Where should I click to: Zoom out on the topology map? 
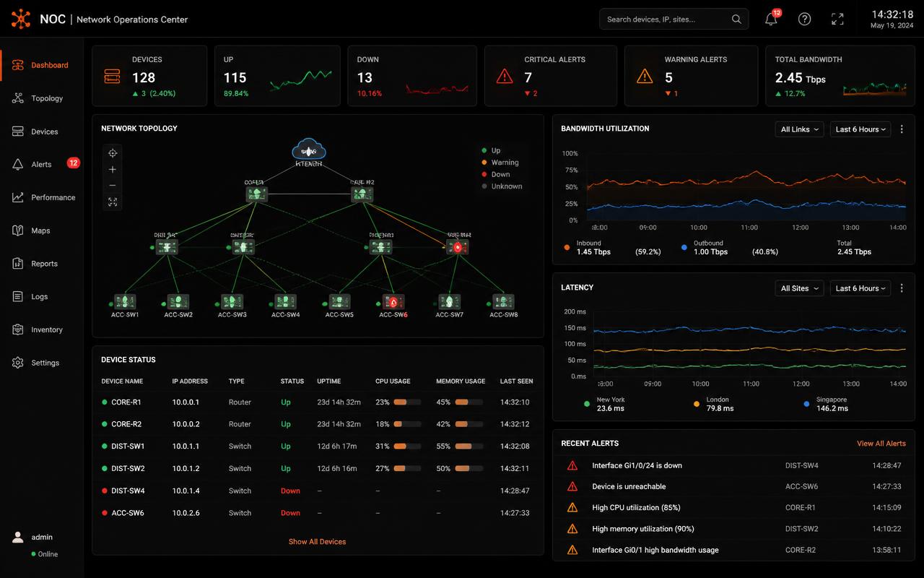[113, 186]
